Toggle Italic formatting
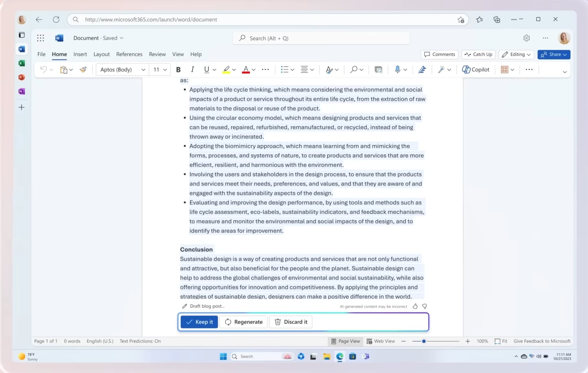The width and height of the screenshot is (588, 373). (192, 70)
